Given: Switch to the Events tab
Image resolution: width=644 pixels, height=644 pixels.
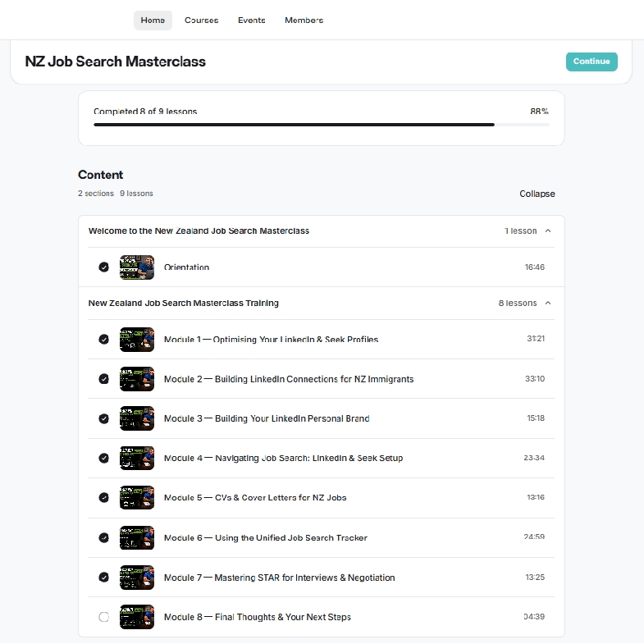Looking at the screenshot, I should 251,21.
